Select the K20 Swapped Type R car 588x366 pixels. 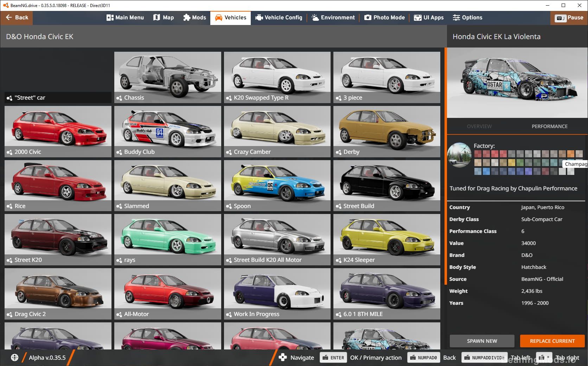coord(277,77)
